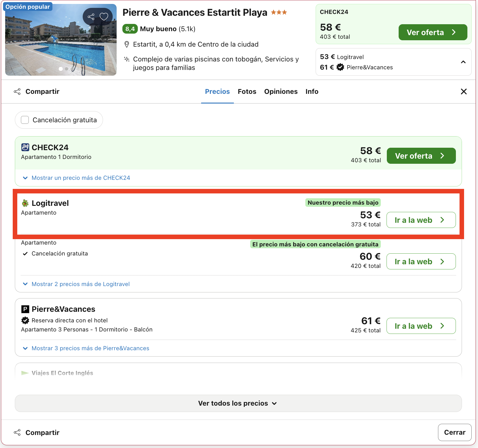Close the price panel with X icon

tap(463, 91)
